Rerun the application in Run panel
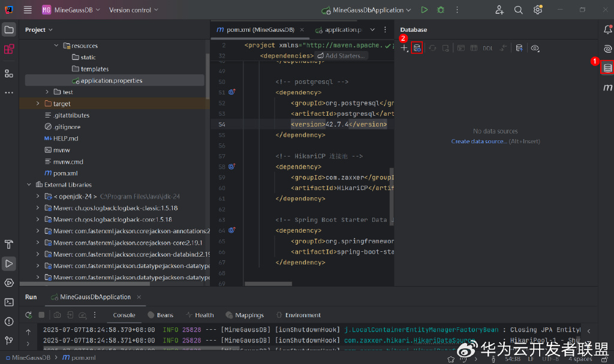This screenshot has width=614, height=364. pos(29,315)
